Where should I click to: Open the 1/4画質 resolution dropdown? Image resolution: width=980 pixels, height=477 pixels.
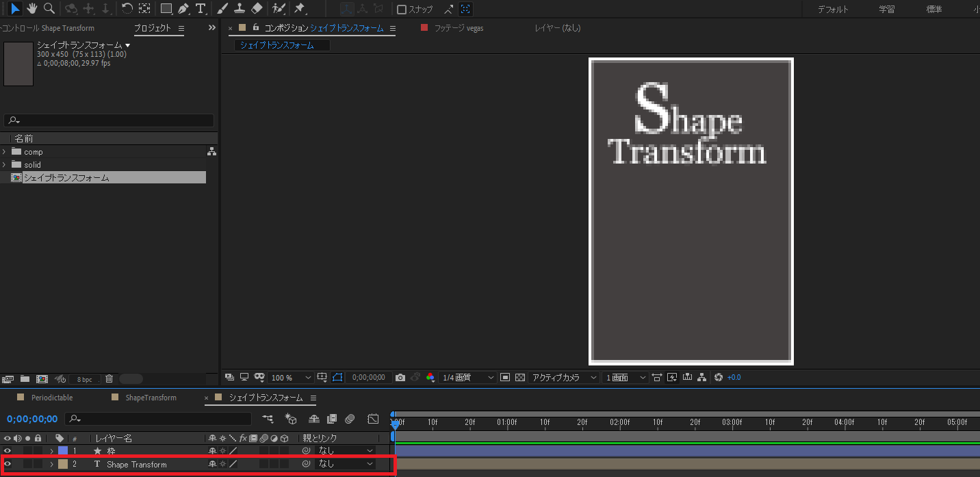468,378
